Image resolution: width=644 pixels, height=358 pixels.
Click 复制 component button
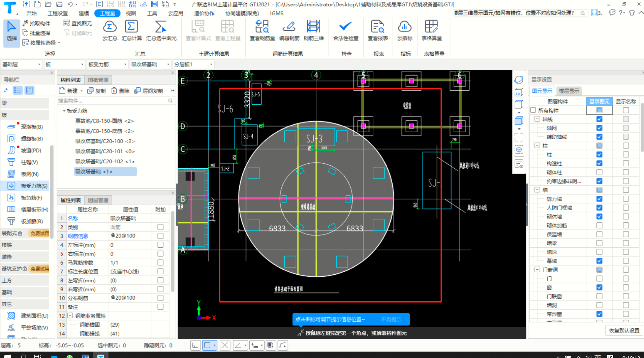coord(97,91)
